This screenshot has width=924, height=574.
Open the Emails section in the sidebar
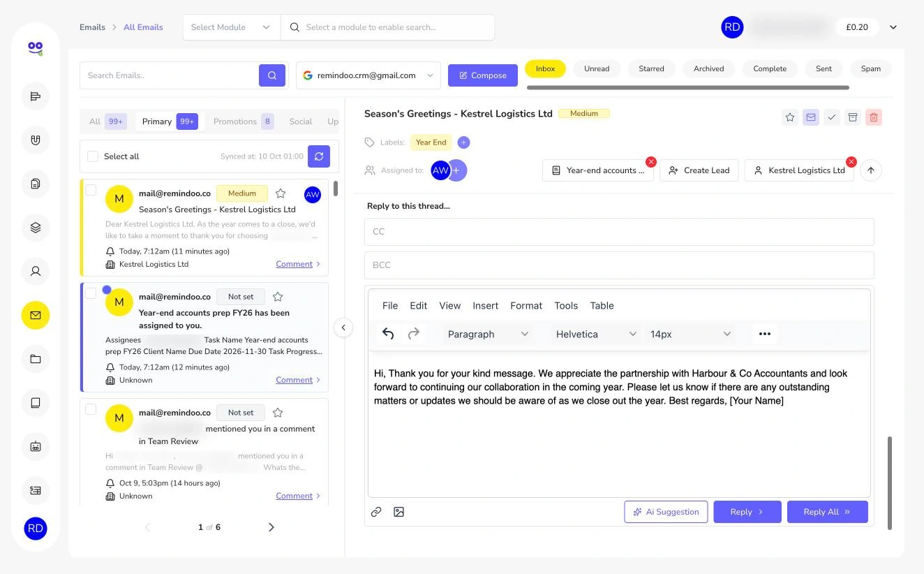pos(36,315)
